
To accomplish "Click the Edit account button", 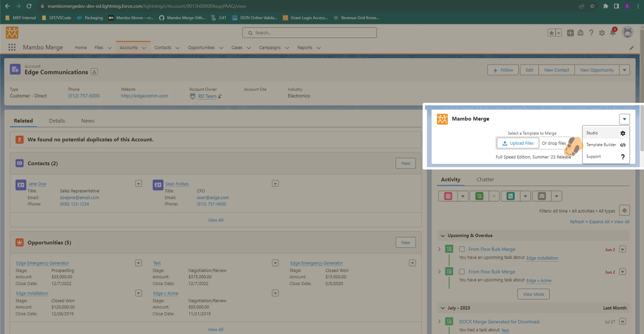I will tap(529, 70).
